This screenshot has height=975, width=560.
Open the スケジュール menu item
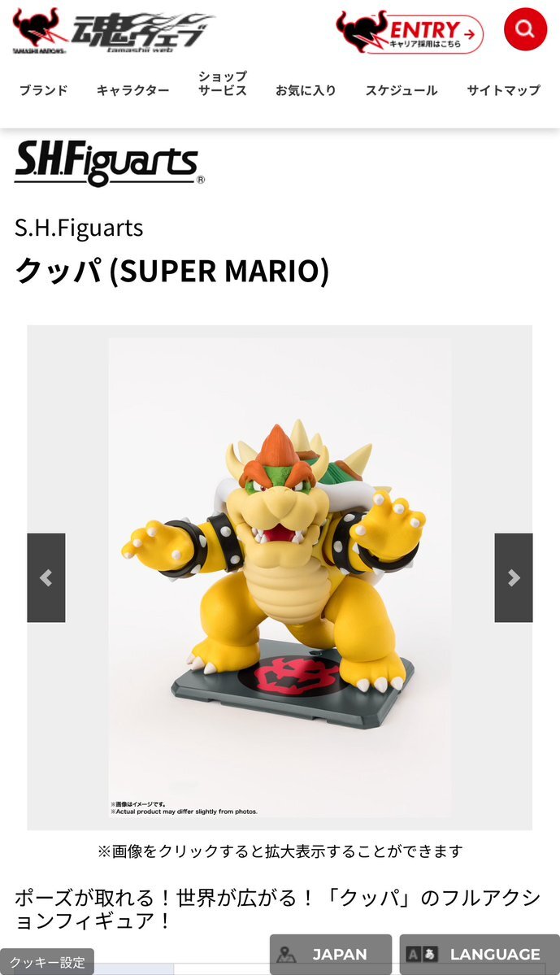(x=402, y=90)
